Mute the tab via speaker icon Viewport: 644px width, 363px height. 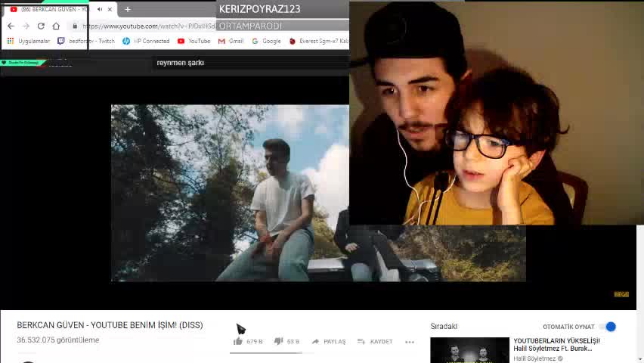click(100, 9)
